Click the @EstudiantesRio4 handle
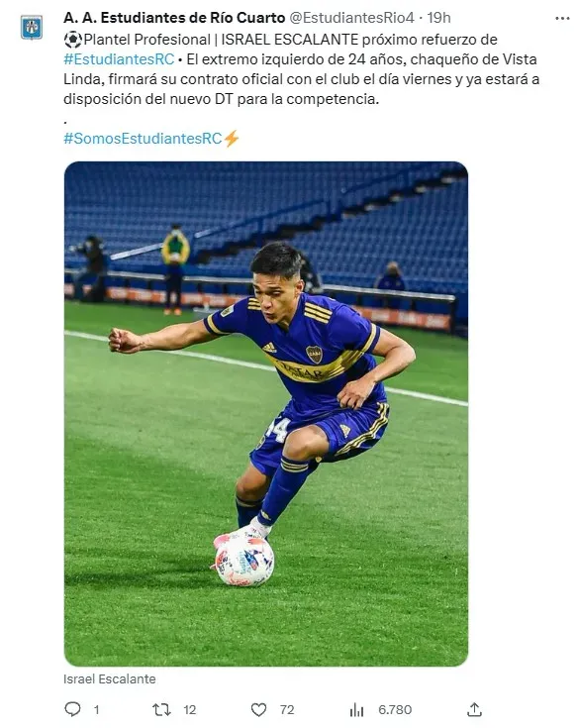 click(x=351, y=18)
